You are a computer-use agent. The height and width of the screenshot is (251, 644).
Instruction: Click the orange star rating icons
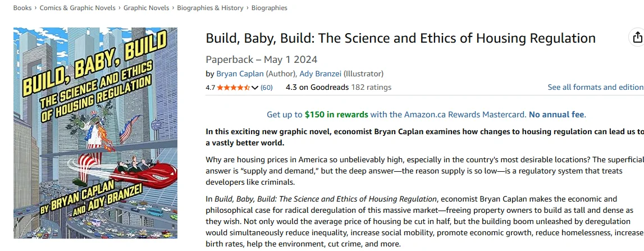(233, 88)
